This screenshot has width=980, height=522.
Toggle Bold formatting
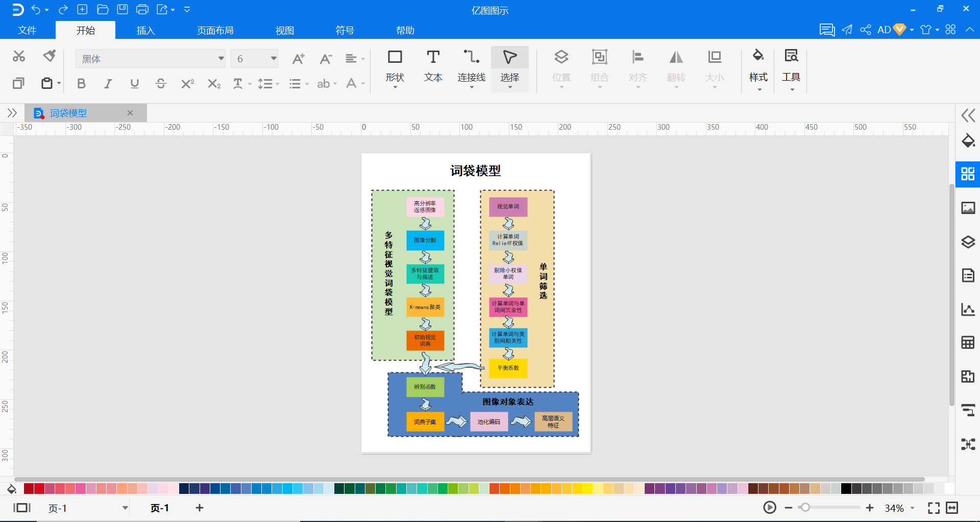tap(81, 84)
